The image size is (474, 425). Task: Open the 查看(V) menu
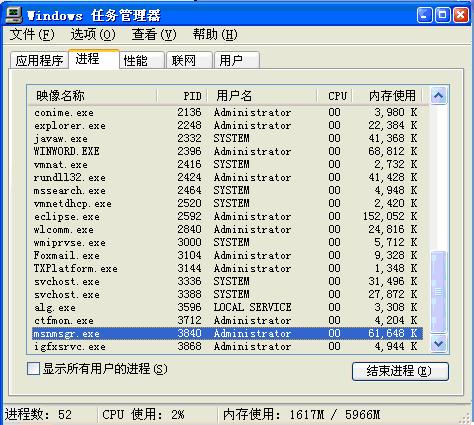click(154, 34)
